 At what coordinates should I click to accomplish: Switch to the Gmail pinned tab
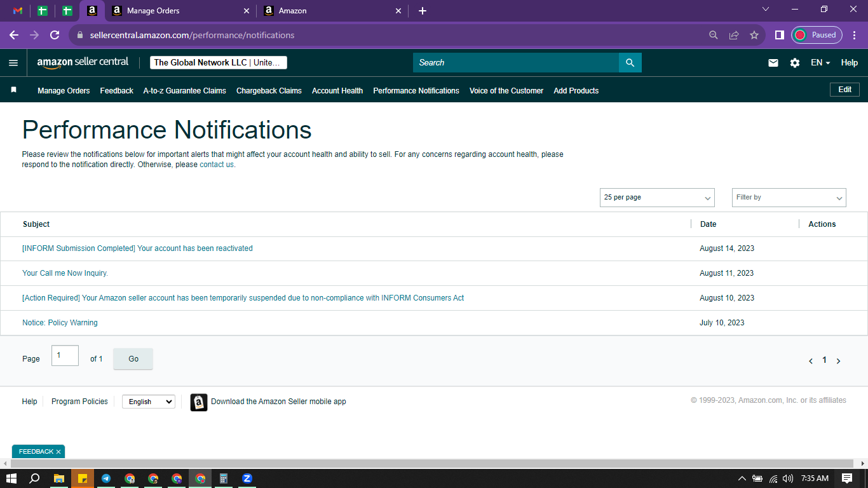tap(18, 11)
